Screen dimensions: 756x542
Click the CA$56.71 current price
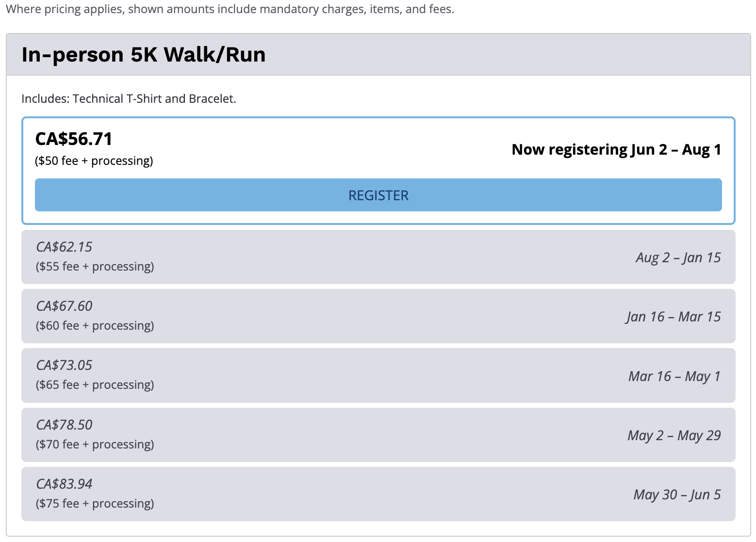(x=74, y=139)
